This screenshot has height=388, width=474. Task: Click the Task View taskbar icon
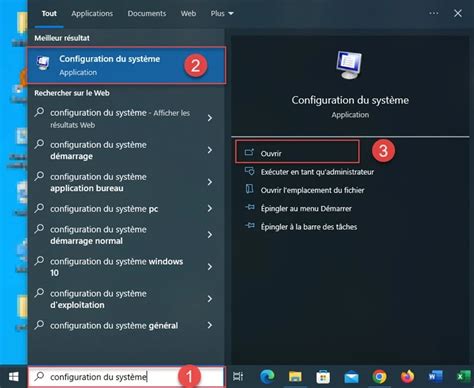coord(238,377)
